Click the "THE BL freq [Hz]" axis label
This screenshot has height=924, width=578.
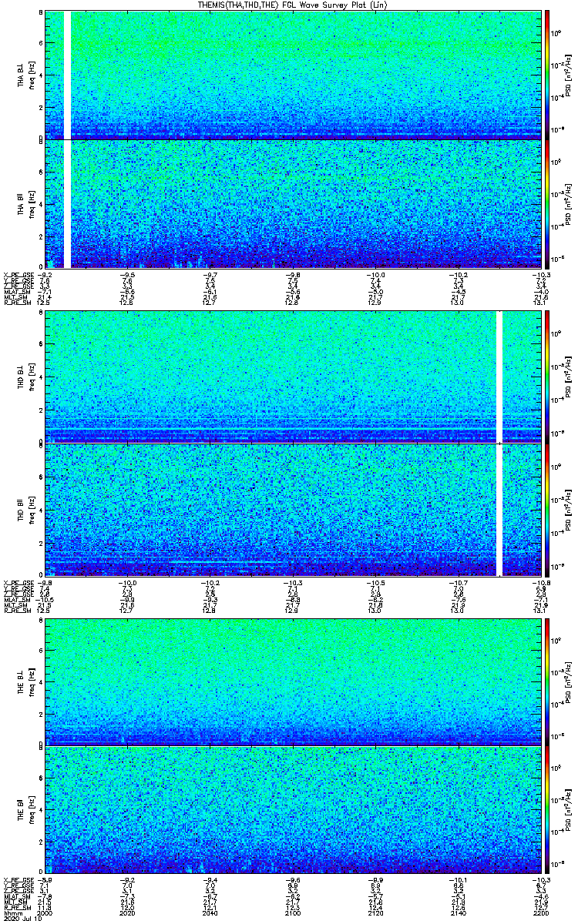(x=25, y=681)
